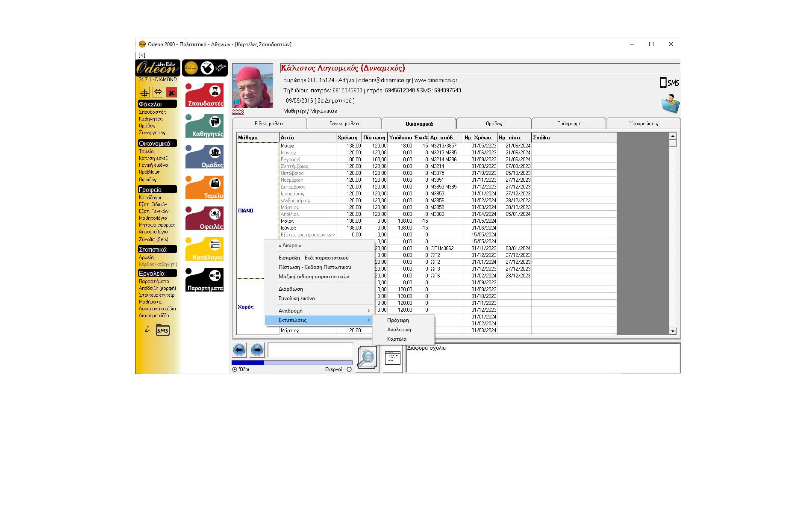
Task: Select the ΠΙΑΝΟ course cell
Action: pyautogui.click(x=258, y=211)
